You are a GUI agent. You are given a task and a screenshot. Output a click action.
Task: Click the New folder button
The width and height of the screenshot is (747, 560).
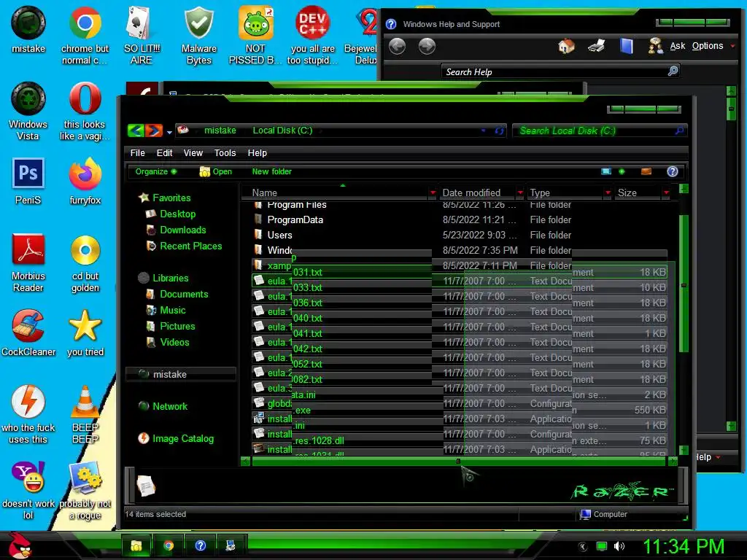(271, 171)
